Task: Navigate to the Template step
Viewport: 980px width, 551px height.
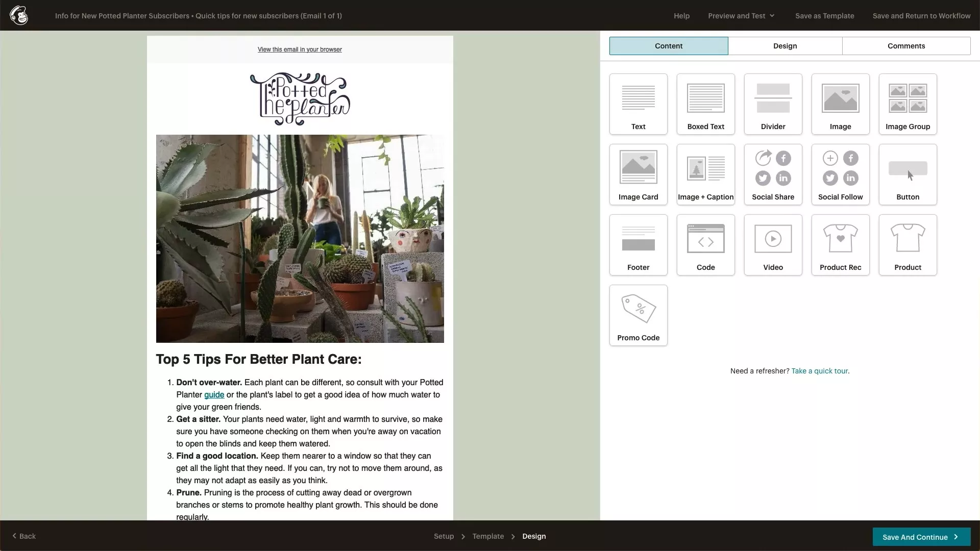Action: pos(488,536)
